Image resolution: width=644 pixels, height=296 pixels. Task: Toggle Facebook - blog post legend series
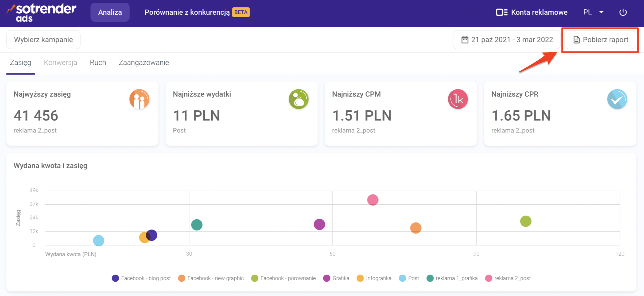point(141,278)
